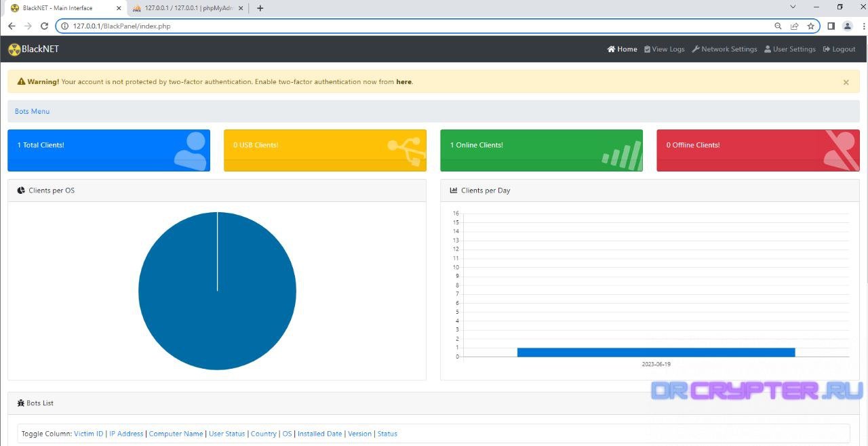Dismiss the two-factor warning banner

point(846,82)
